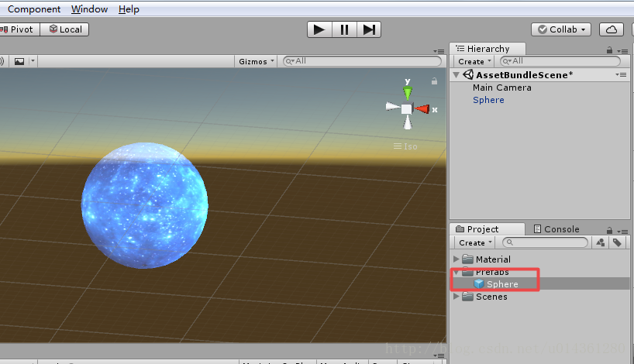Focus the Hierarchy search field
Screen dimensions: 634x364
coord(560,61)
